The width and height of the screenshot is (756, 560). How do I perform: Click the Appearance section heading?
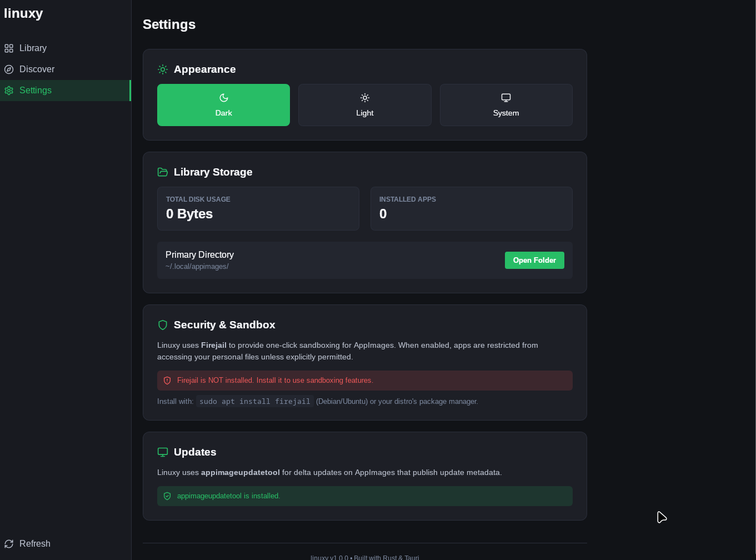[x=204, y=69]
